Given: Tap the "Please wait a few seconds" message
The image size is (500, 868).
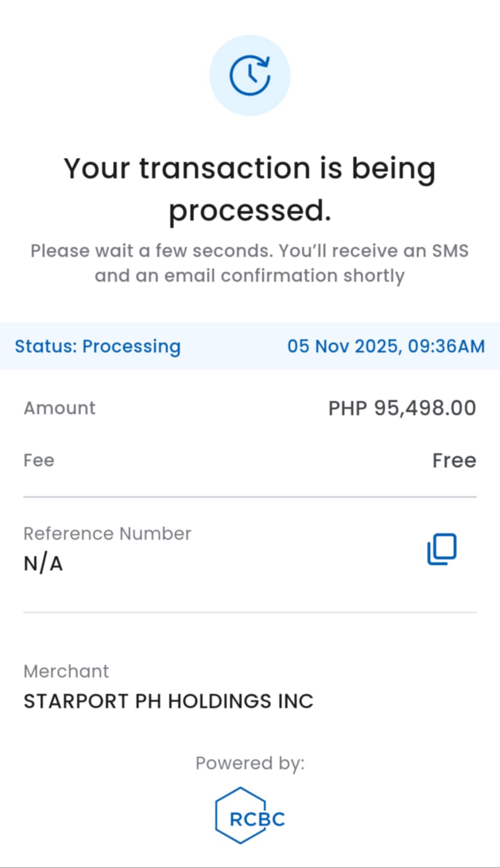Looking at the screenshot, I should click(x=249, y=251).
